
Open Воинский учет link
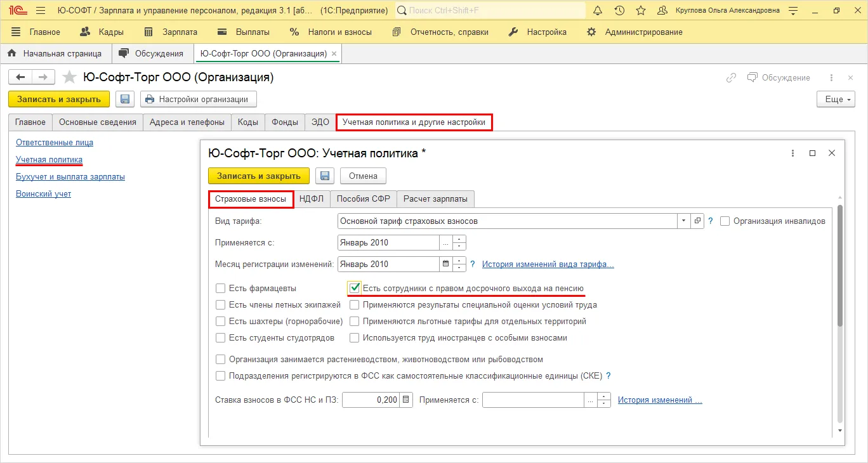[x=44, y=194]
